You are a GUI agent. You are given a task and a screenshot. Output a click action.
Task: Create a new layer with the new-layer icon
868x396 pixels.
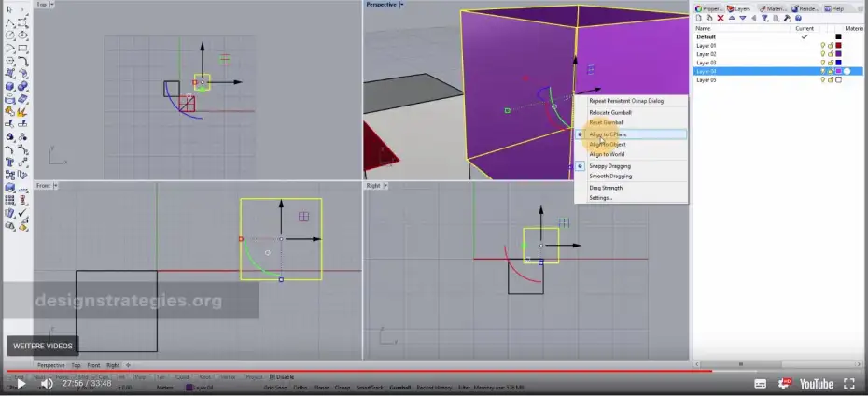coord(699,19)
